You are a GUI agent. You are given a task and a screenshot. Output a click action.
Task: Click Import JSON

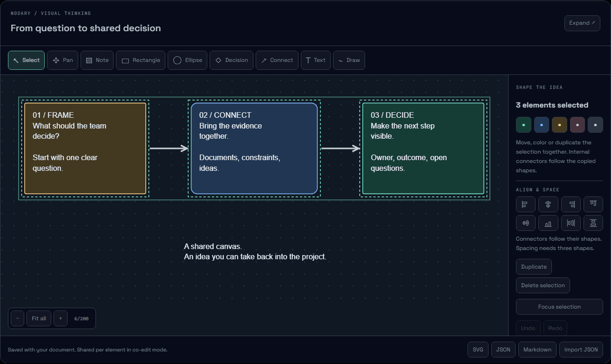pos(581,350)
